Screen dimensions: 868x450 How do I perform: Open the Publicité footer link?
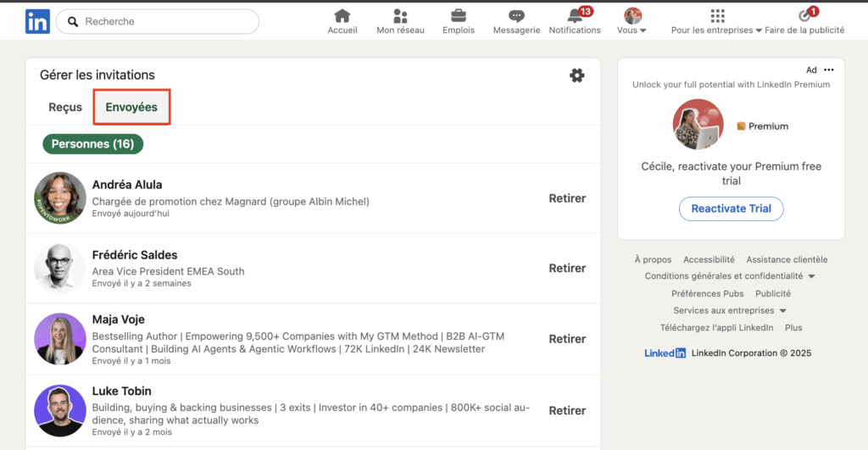[x=773, y=293]
